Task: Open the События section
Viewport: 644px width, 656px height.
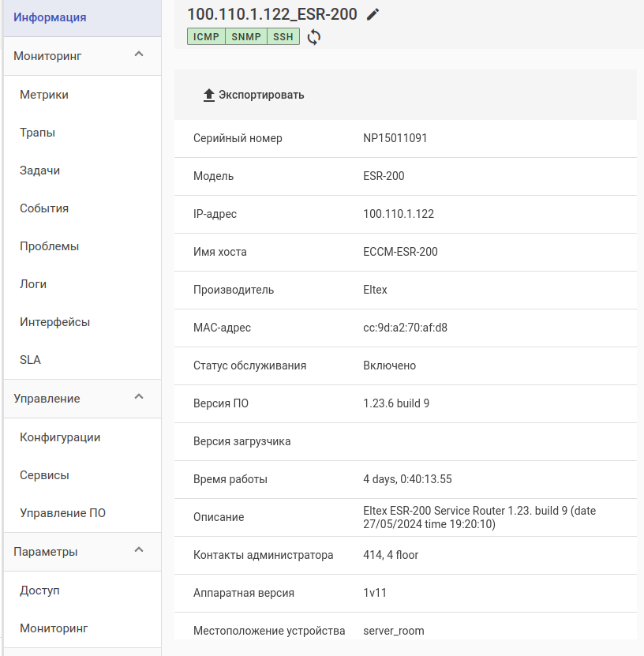Action: click(x=44, y=208)
